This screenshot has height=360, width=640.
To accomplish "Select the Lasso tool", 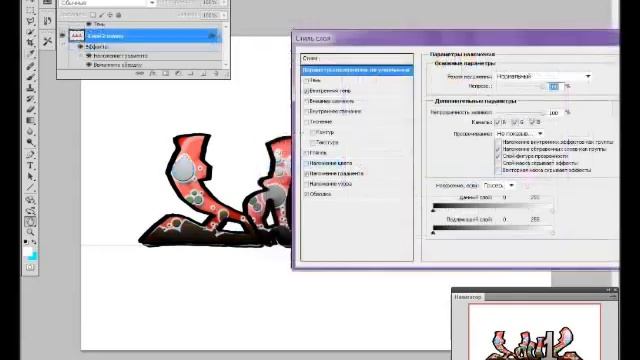I will tap(31, 20).
